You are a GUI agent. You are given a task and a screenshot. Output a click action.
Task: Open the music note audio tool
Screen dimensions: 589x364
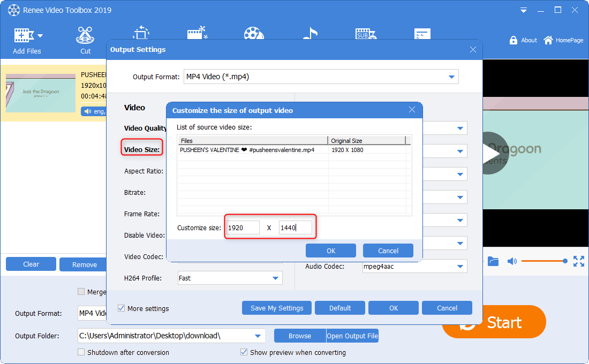tap(309, 33)
